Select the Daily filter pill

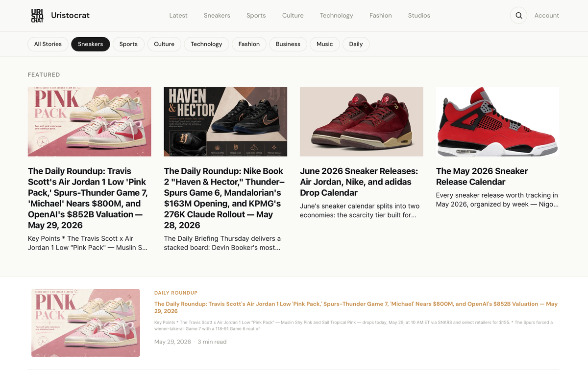click(x=356, y=44)
